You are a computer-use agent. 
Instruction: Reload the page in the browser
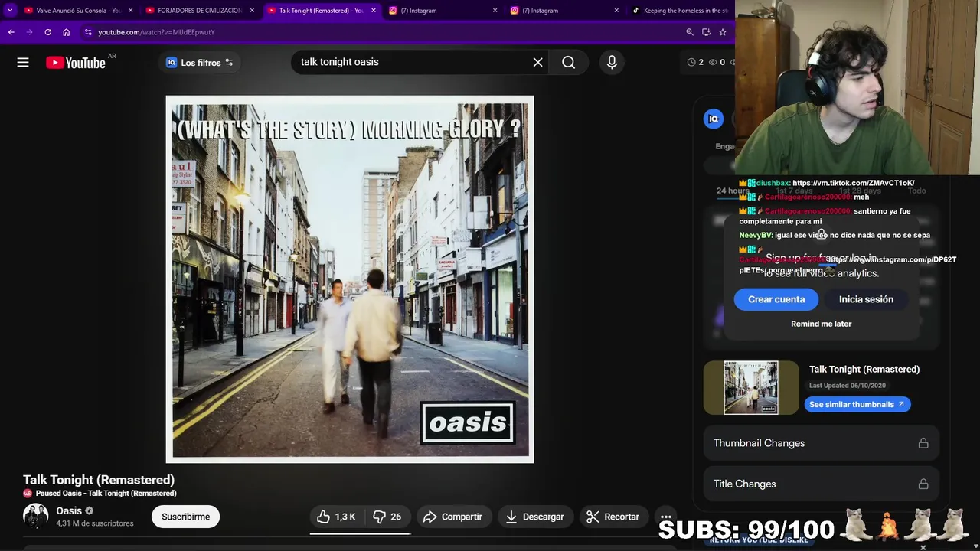coord(47,32)
